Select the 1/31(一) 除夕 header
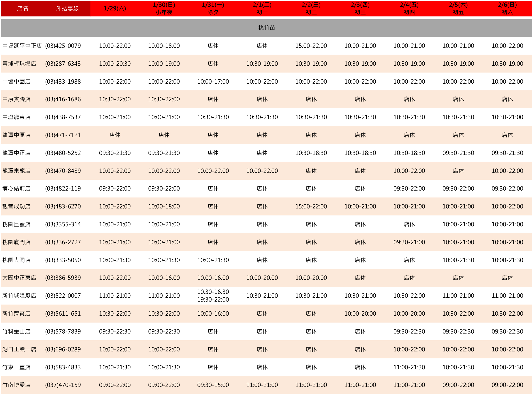The image size is (532, 394). click(x=213, y=9)
